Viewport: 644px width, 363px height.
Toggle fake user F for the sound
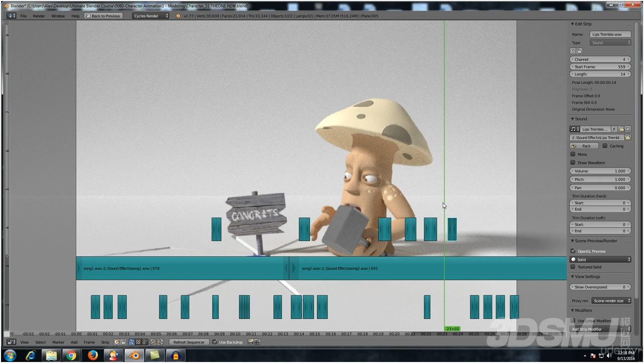[x=614, y=129]
